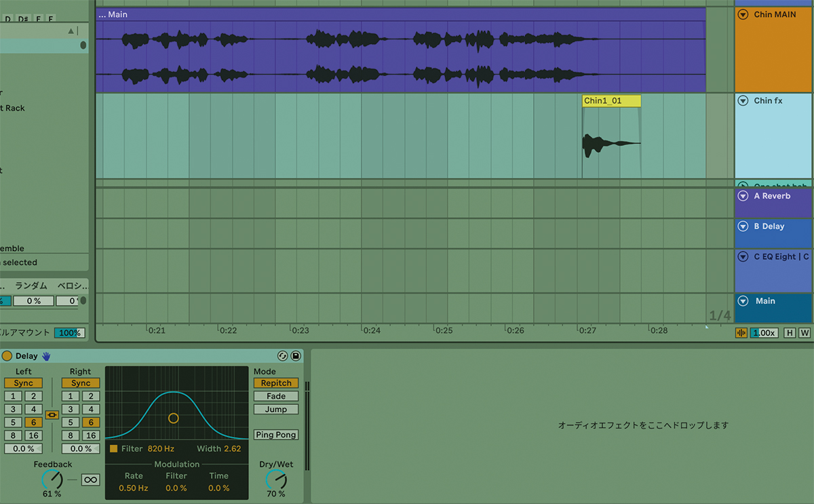Click the 0:27 time ruler marker
This screenshot has width=814, height=504.
(587, 331)
